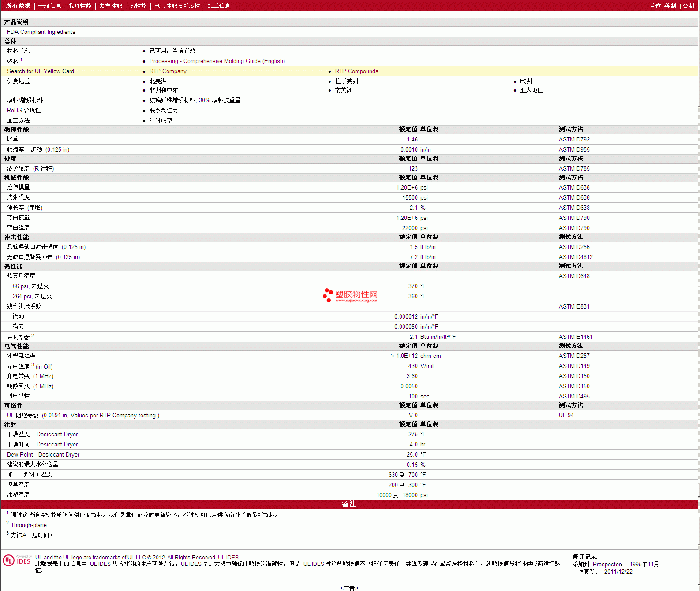Select the 力学性能 tab

pyautogui.click(x=111, y=6)
